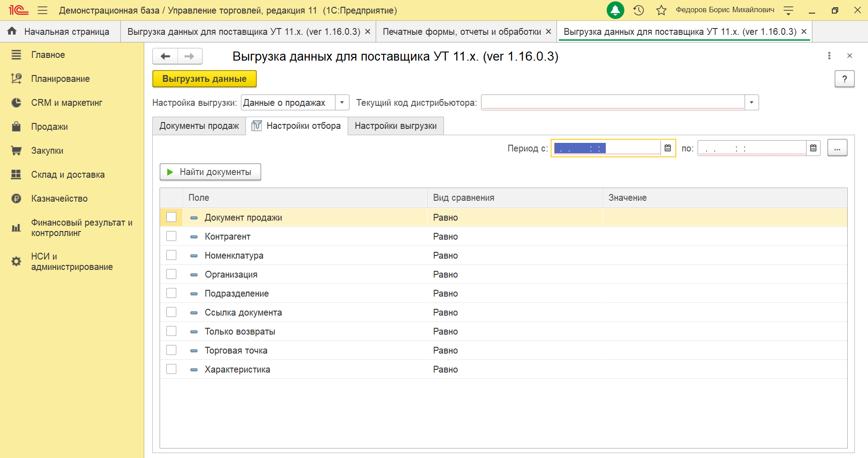Click the Финансовый результат chart icon
This screenshot has width=868, height=458.
point(16,228)
